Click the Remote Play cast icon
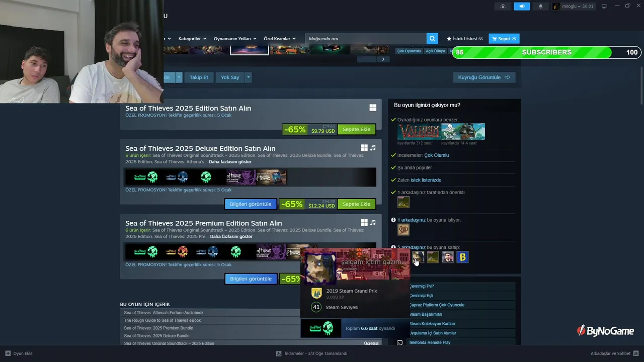Image resolution: width=644 pixels, height=362 pixels. [x=400, y=342]
